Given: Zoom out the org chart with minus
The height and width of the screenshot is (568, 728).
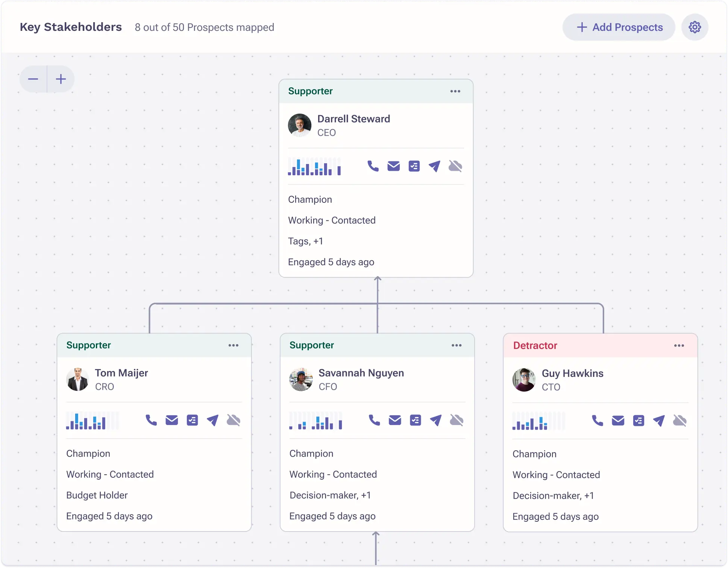Looking at the screenshot, I should click(x=33, y=79).
